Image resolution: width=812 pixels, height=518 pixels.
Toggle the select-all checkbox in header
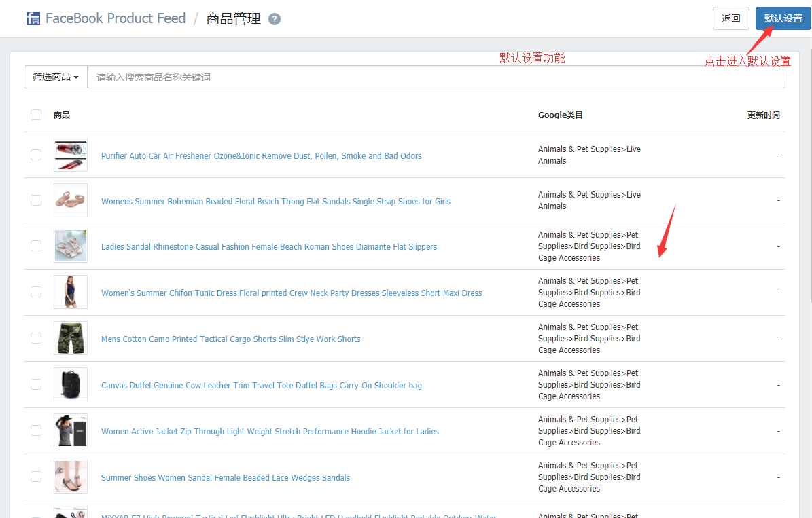pos(36,115)
